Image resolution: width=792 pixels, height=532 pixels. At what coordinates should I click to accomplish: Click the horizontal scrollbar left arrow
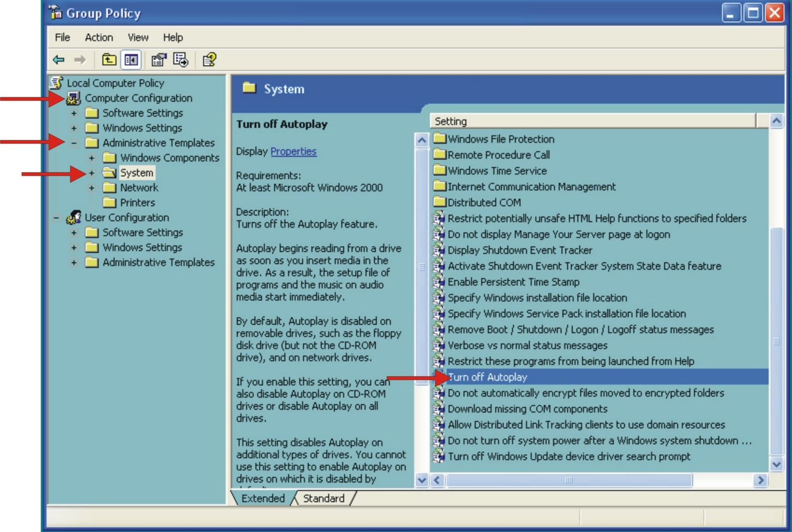click(437, 480)
